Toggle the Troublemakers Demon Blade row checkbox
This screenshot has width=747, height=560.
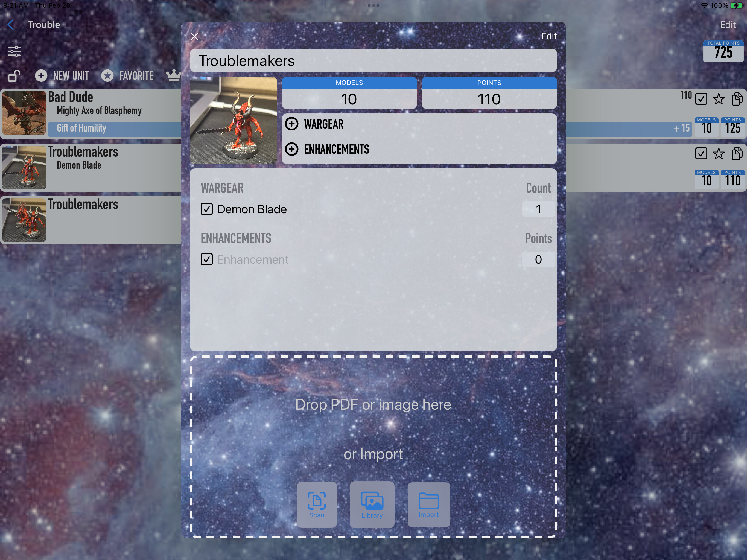701,153
